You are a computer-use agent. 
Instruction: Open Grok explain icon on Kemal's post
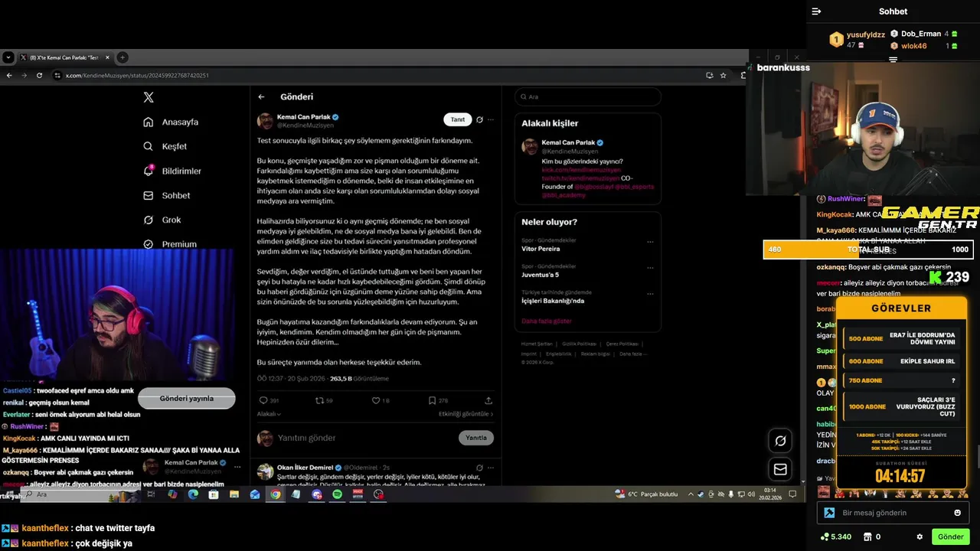(479, 119)
